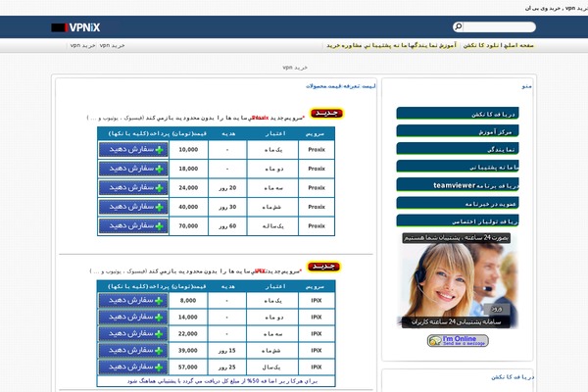The image size is (588, 392).
Task: Open sidebar button مرکز آموزش
Action: coord(458,131)
